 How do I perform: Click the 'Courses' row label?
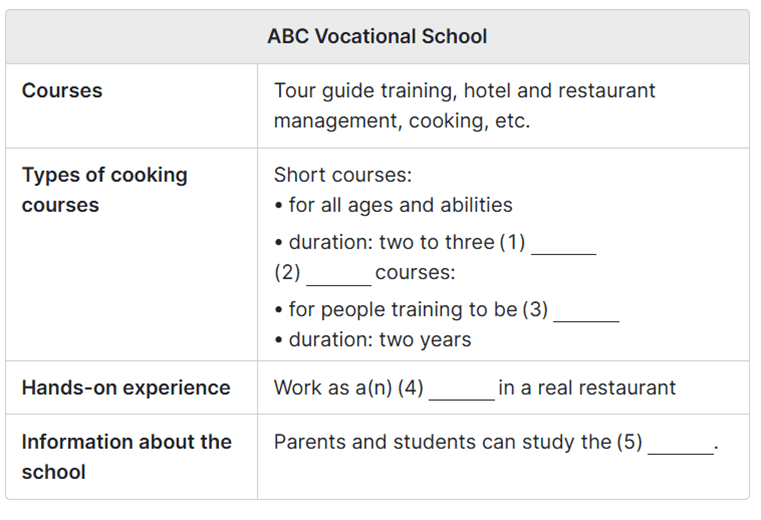tap(62, 91)
